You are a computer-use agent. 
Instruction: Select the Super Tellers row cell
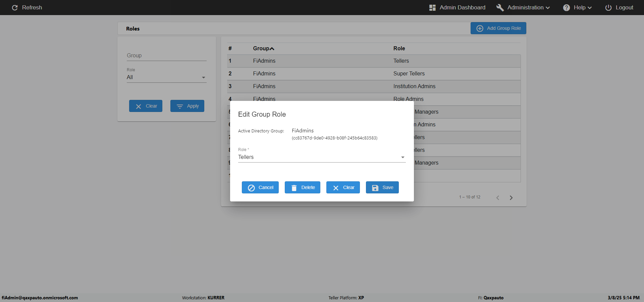click(x=409, y=73)
